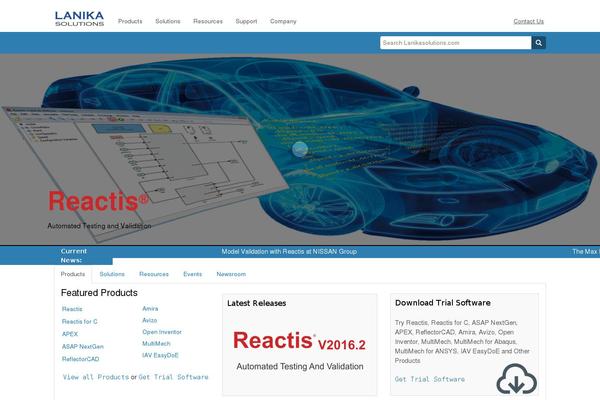Open the Company top menu
This screenshot has height=400, width=600.
(283, 21)
